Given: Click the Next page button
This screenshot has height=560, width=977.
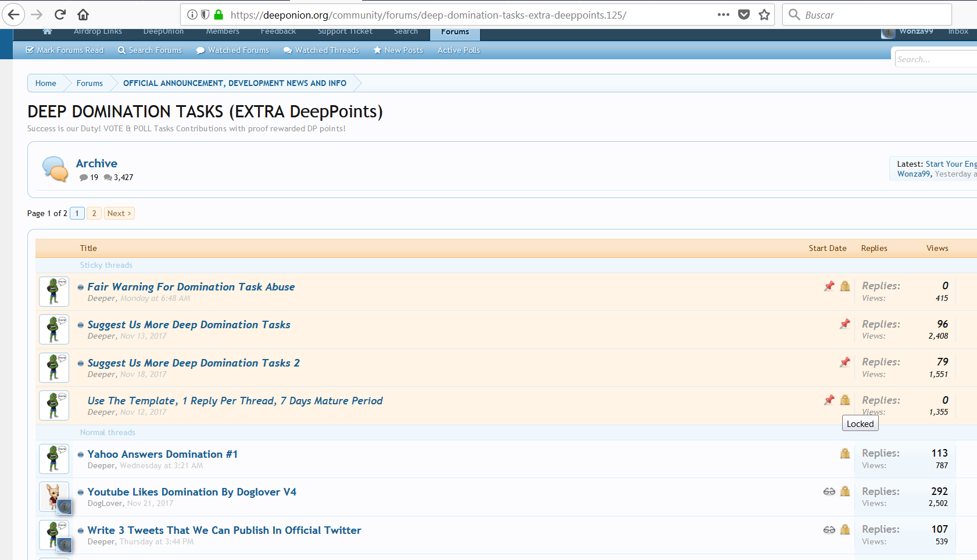Looking at the screenshot, I should pyautogui.click(x=119, y=213).
